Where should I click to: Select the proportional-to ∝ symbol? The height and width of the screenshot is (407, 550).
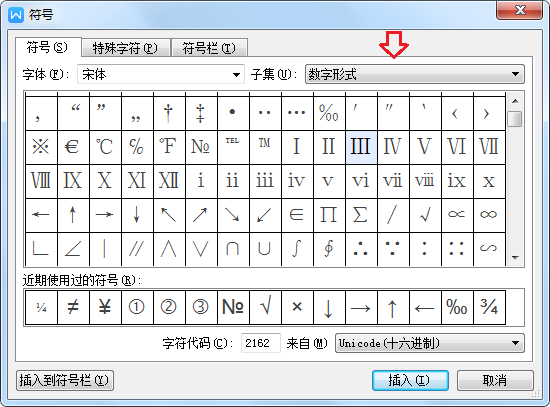[457, 214]
